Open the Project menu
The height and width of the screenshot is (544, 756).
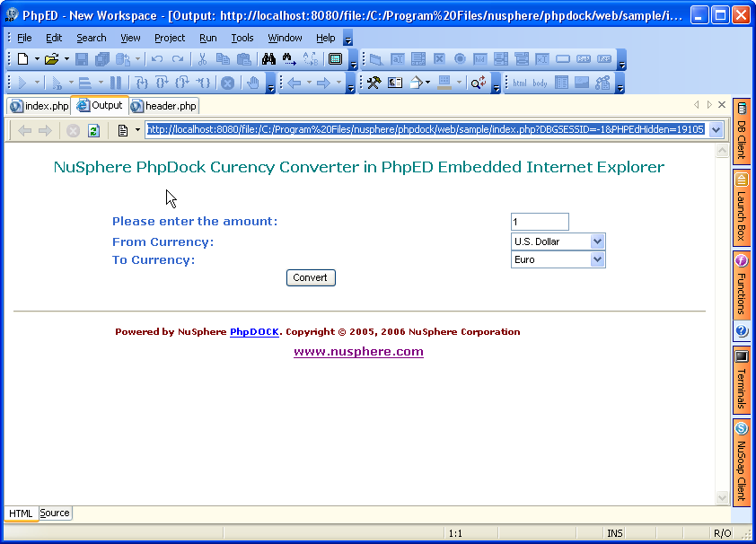click(169, 38)
